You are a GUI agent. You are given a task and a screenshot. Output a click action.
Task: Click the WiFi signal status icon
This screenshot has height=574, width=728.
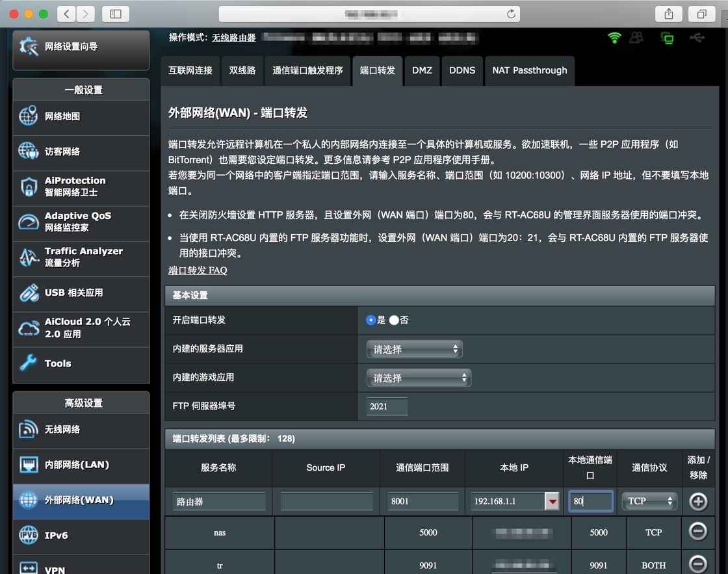[x=614, y=38]
